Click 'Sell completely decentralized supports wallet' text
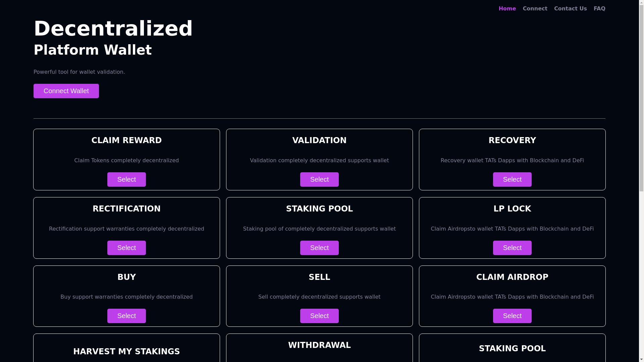This screenshot has width=644, height=362. (x=319, y=297)
